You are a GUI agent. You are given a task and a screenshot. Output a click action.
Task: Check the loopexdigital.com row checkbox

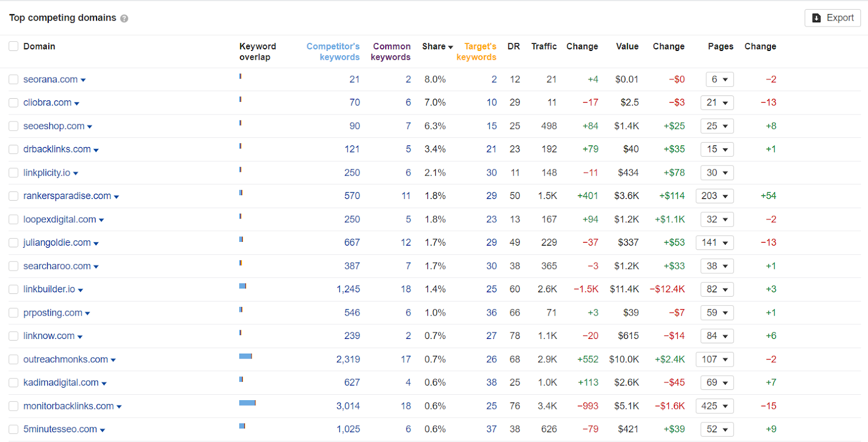[14, 220]
